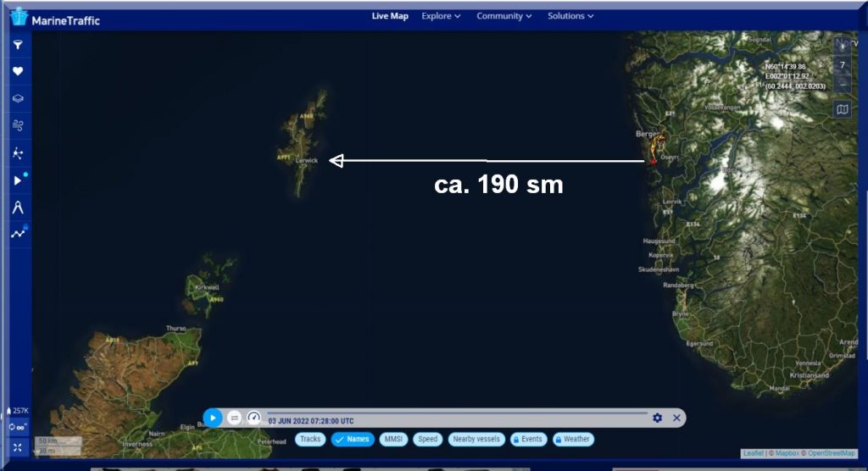Enable the Tracks chip
Screen dimensions: 868x471
(x=310, y=439)
